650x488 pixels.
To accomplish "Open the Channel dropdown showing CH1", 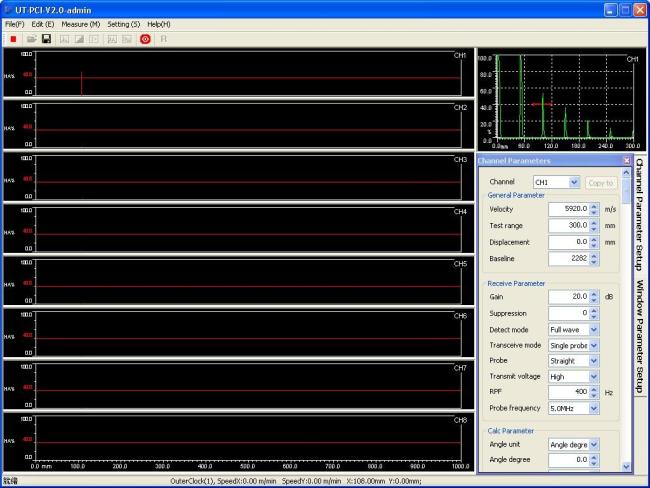I will click(x=574, y=183).
